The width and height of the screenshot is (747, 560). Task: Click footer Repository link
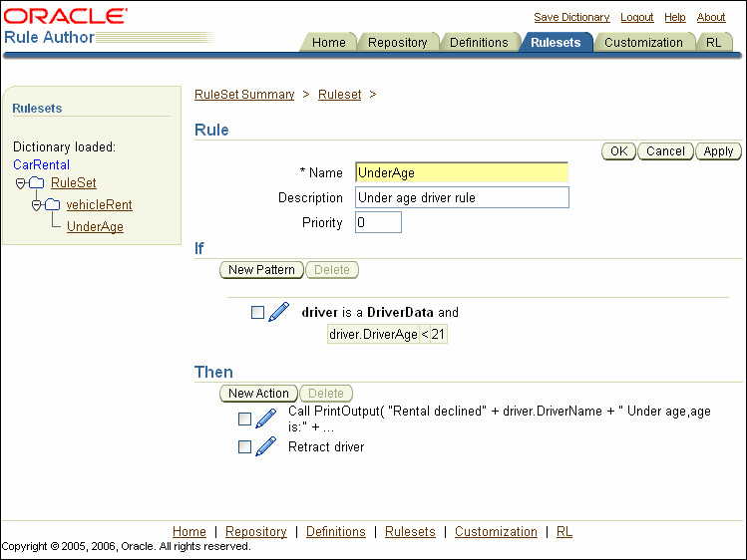click(256, 531)
